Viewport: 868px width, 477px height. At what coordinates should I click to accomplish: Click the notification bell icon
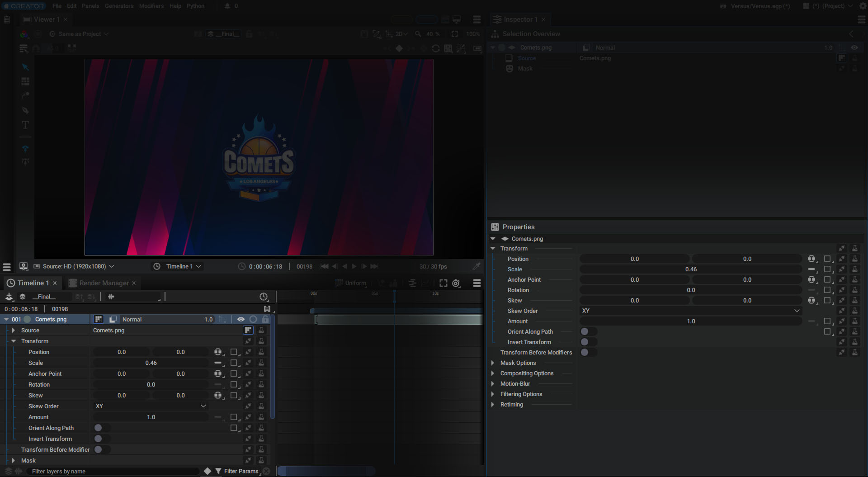(227, 6)
